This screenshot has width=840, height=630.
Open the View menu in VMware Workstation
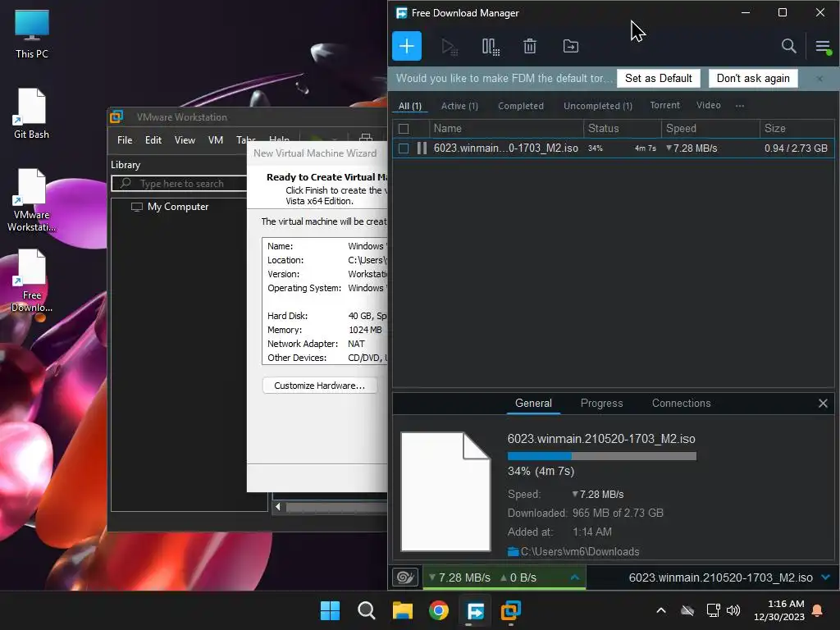(x=185, y=139)
